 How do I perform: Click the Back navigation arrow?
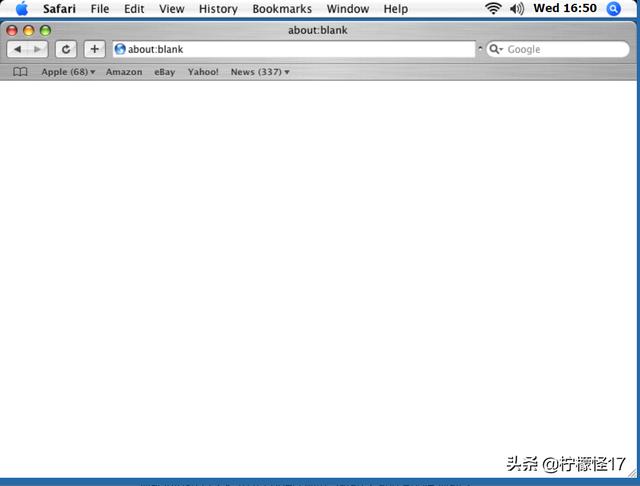pos(18,49)
